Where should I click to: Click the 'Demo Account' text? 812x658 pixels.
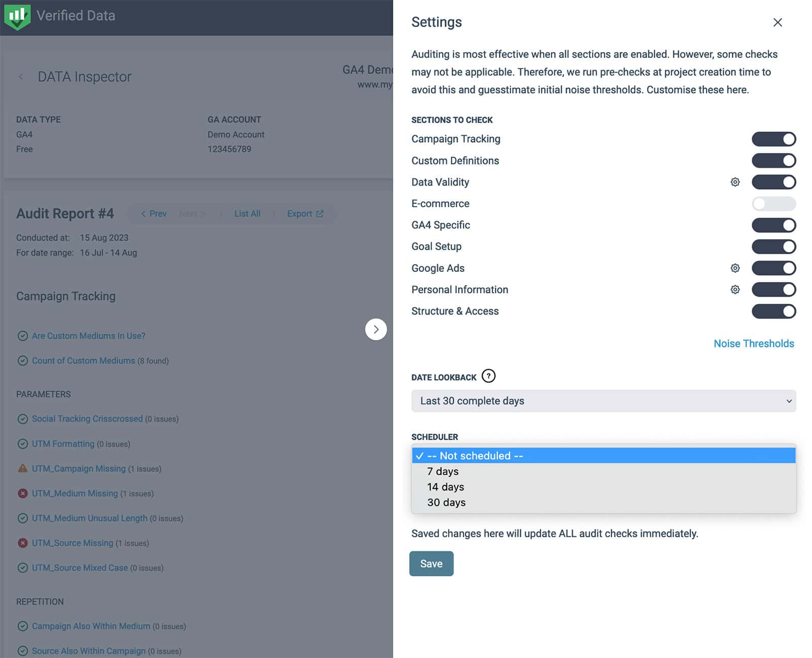pyautogui.click(x=236, y=134)
